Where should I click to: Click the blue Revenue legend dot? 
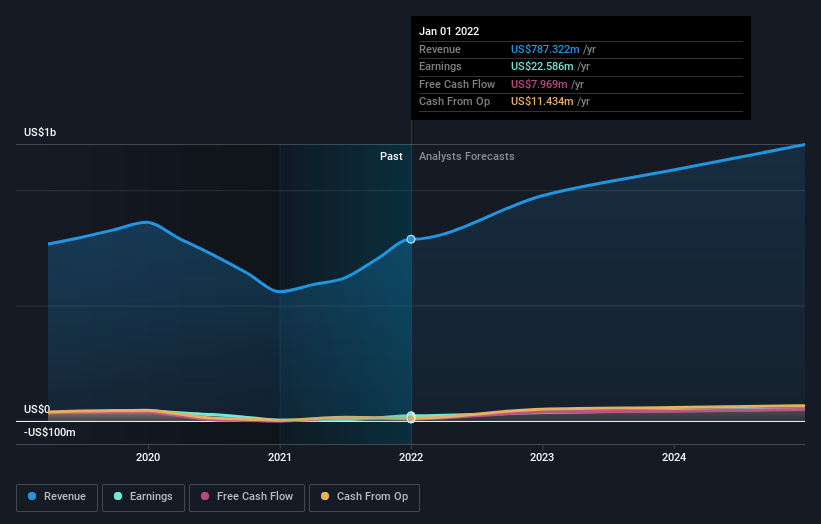32,496
